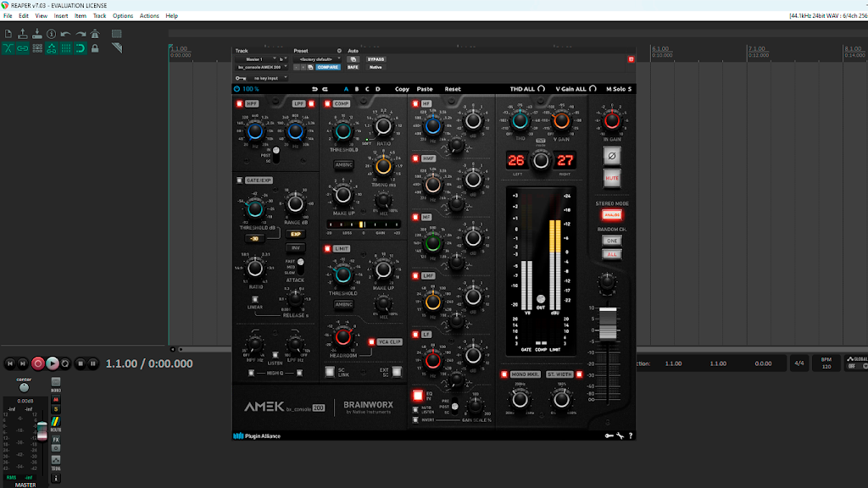The image size is (868, 488).
Task: Click the COMPARE button
Action: click(328, 67)
